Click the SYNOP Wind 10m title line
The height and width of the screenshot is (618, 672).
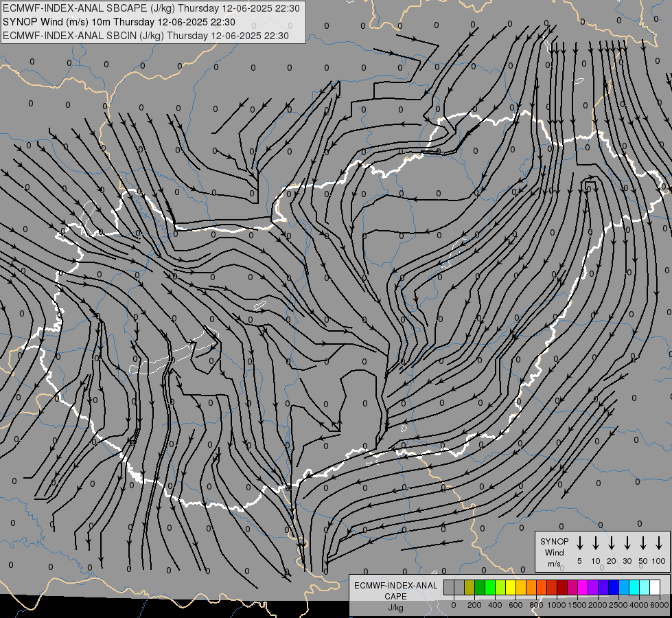tap(119, 22)
